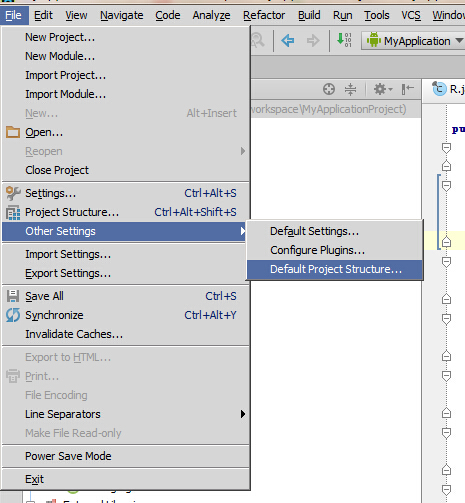This screenshot has height=503, width=465.
Task: Click the forward navigation arrow icon
Action: point(313,41)
